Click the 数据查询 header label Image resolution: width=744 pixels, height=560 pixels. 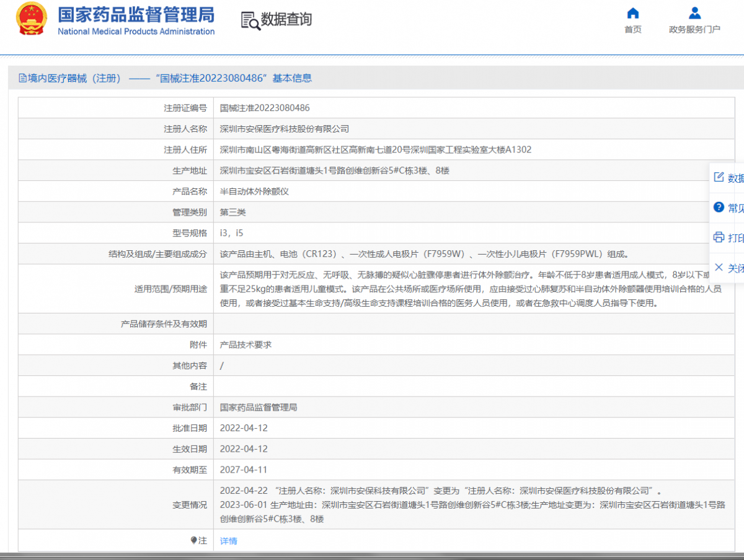[x=285, y=20]
